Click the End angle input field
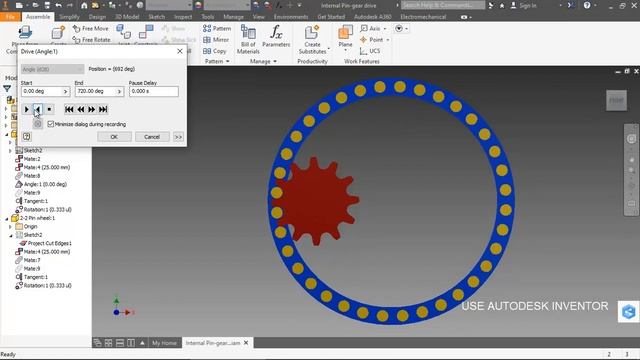 (96, 91)
